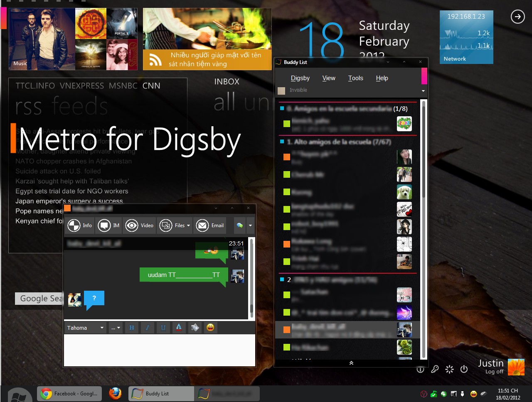This screenshot has height=402, width=532.
Task: Open headline NATO chopper crashes in Afghanistan
Action: point(74,161)
